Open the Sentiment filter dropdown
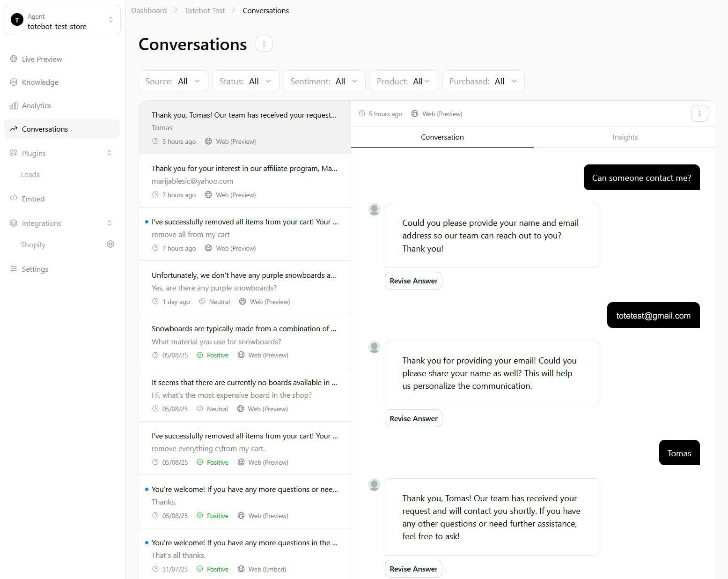The width and height of the screenshot is (728, 579). click(324, 81)
